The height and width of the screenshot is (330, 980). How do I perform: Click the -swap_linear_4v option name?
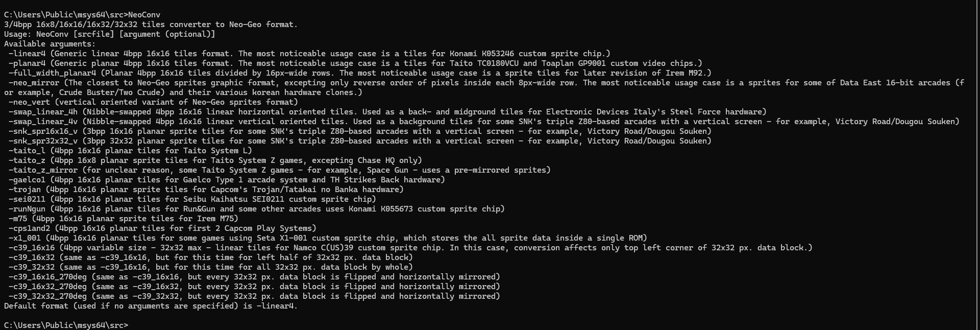click(43, 122)
